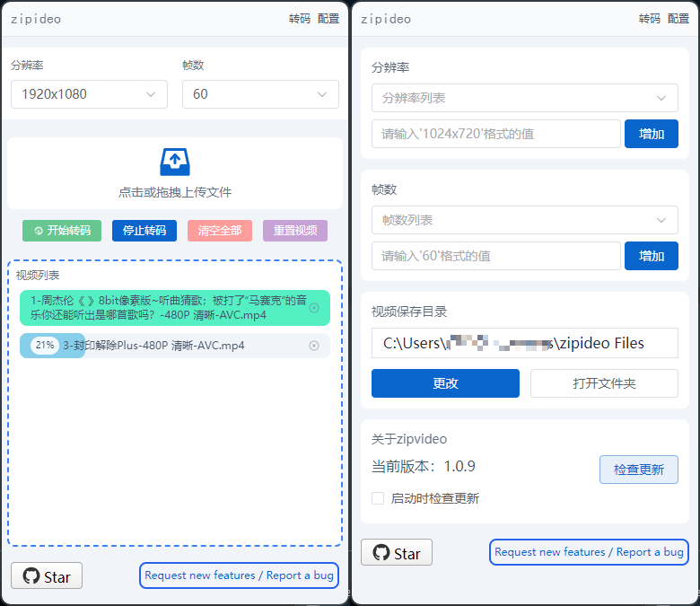The width and height of the screenshot is (700, 606).
Task: Expand the 分辨率列表 dropdown
Action: coord(525,98)
